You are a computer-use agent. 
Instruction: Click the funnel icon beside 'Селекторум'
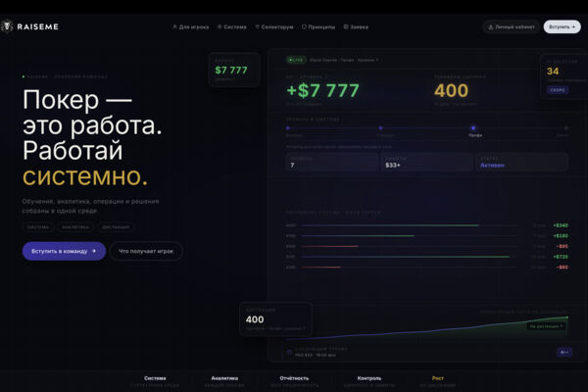coord(257,27)
